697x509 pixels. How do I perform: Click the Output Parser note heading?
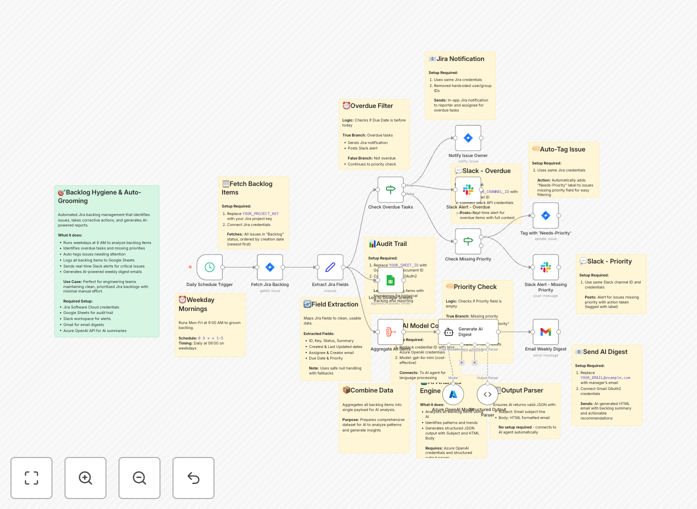tap(521, 390)
